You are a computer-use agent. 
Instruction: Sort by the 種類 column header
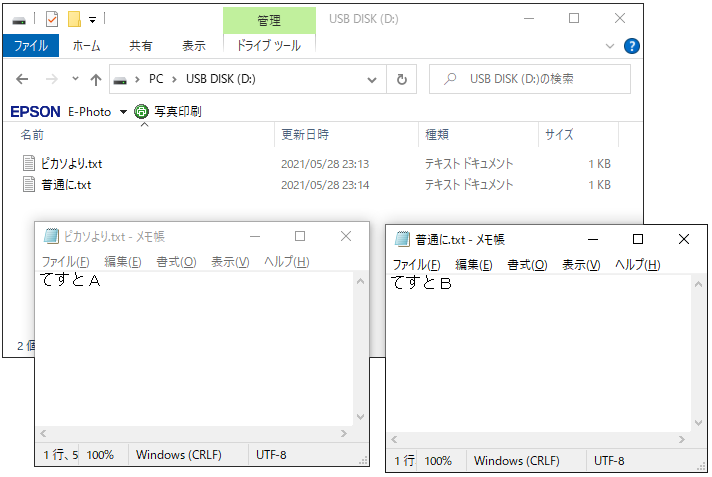pyautogui.click(x=437, y=134)
